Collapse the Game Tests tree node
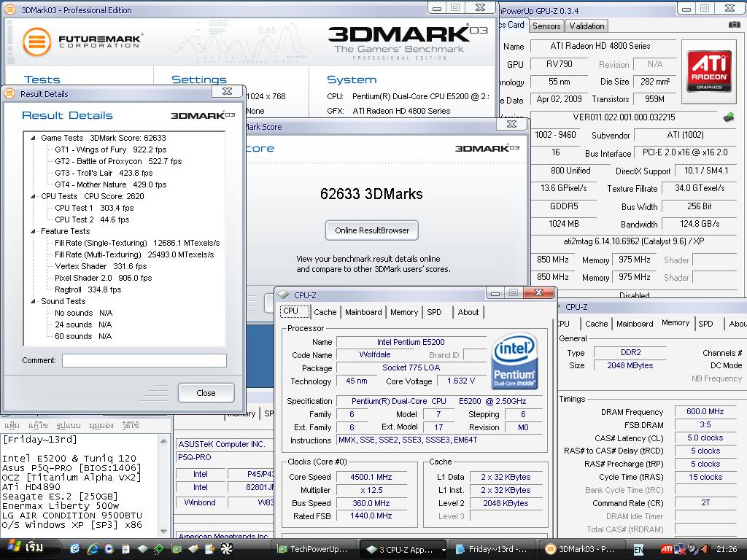747x560 pixels. click(33, 138)
